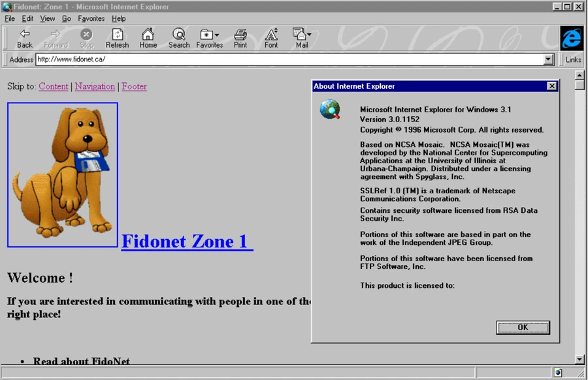Click the Forward arrow toolbar button

coord(56,39)
